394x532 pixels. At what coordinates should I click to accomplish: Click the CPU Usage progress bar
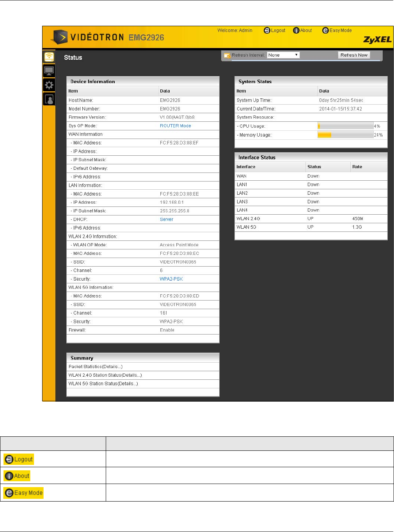click(346, 126)
